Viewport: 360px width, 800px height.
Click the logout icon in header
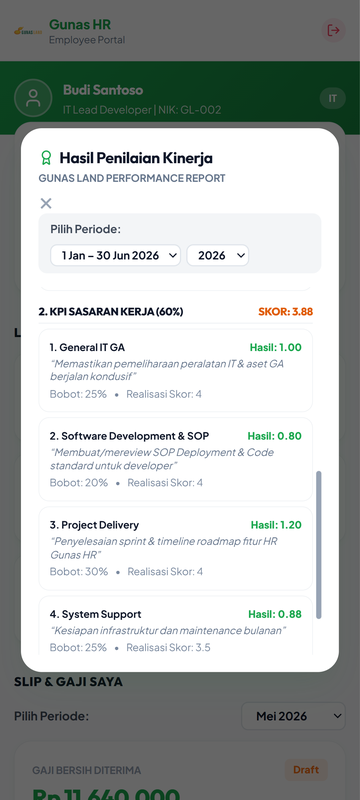[x=333, y=30]
